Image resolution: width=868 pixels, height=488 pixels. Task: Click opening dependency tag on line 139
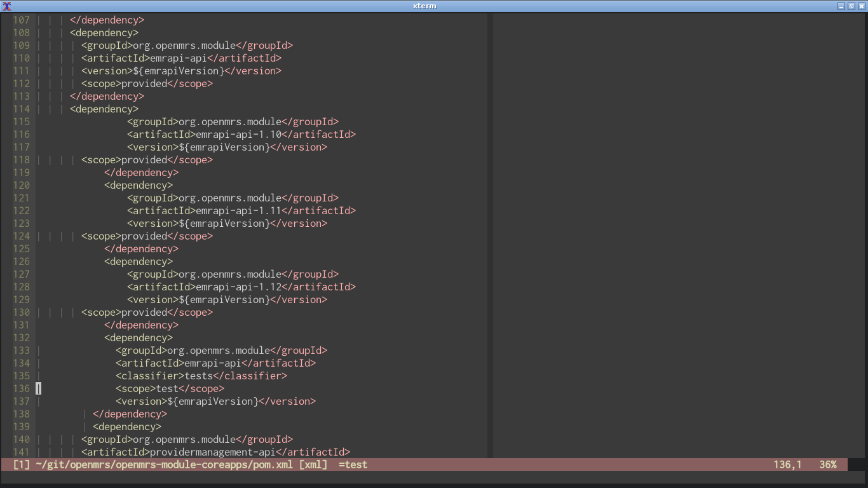click(x=127, y=426)
